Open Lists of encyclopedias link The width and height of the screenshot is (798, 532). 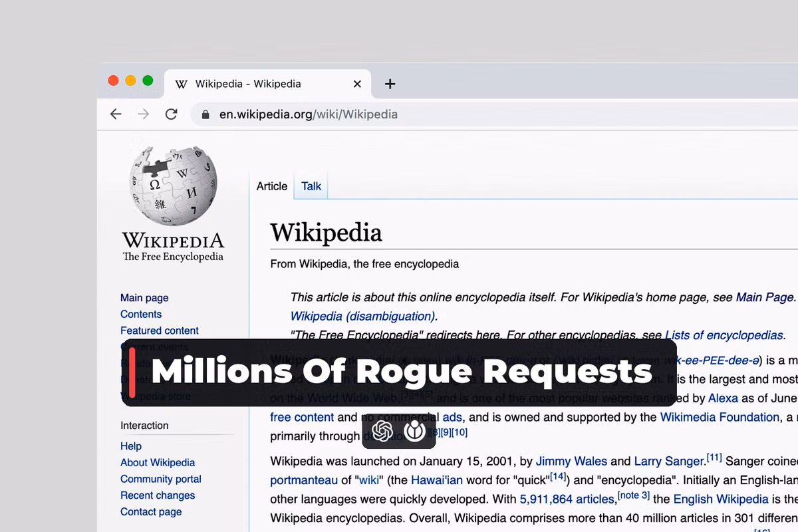point(724,334)
